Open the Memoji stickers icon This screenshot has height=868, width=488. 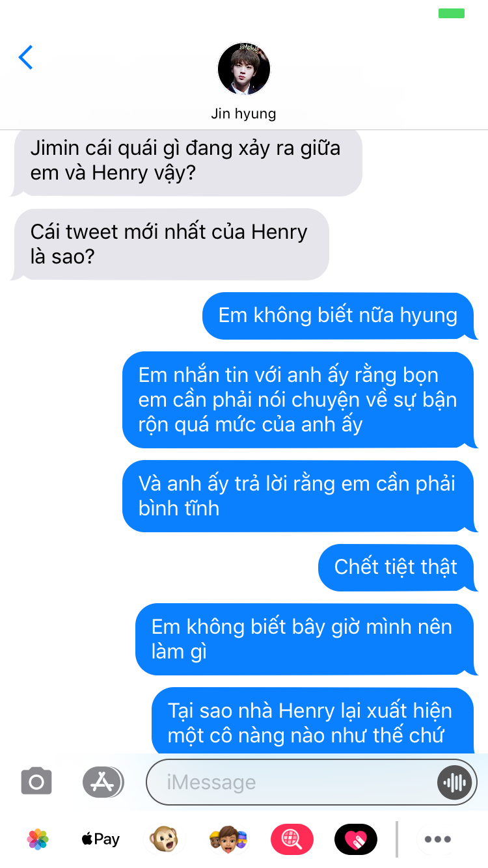pyautogui.click(x=228, y=839)
